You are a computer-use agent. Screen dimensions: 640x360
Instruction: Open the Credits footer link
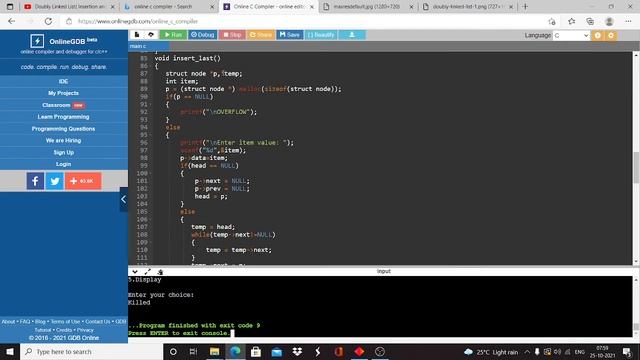64,330
